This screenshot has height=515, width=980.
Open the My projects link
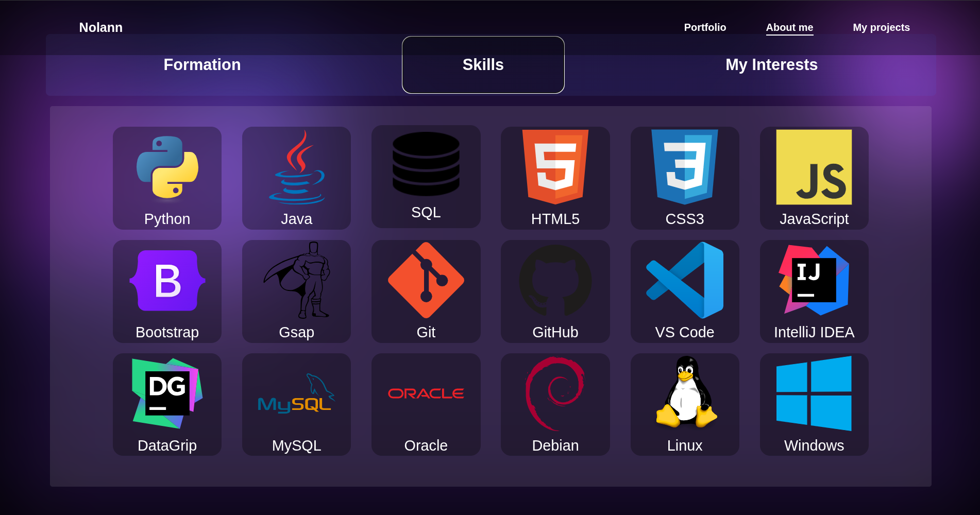tap(881, 27)
